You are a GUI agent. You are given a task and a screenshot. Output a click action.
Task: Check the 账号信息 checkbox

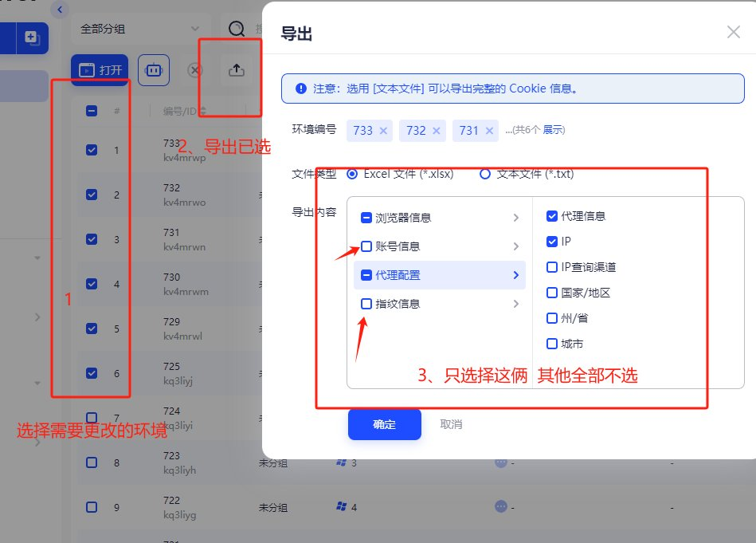point(366,246)
